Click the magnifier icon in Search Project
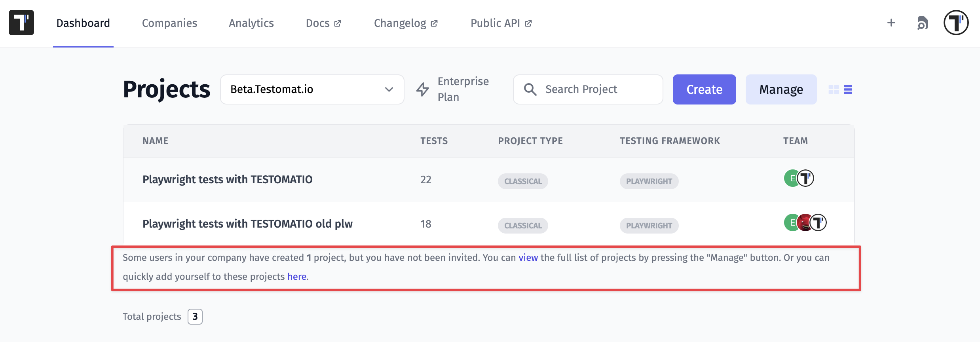Viewport: 980px width, 342px height. [x=530, y=89]
